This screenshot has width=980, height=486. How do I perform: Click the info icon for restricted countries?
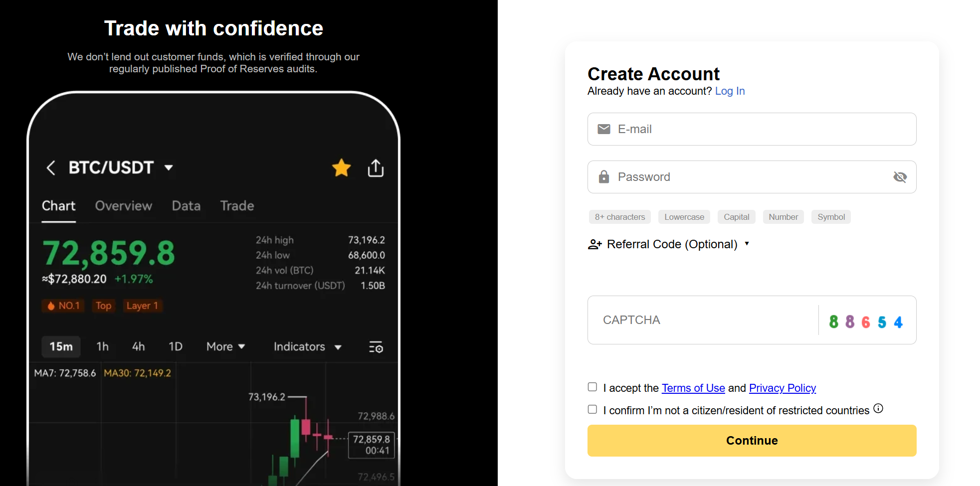[878, 409]
